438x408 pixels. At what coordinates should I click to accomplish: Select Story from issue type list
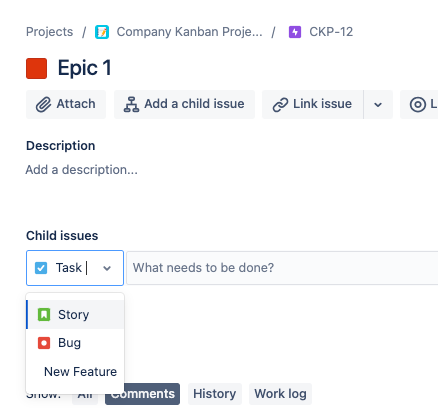point(75,314)
